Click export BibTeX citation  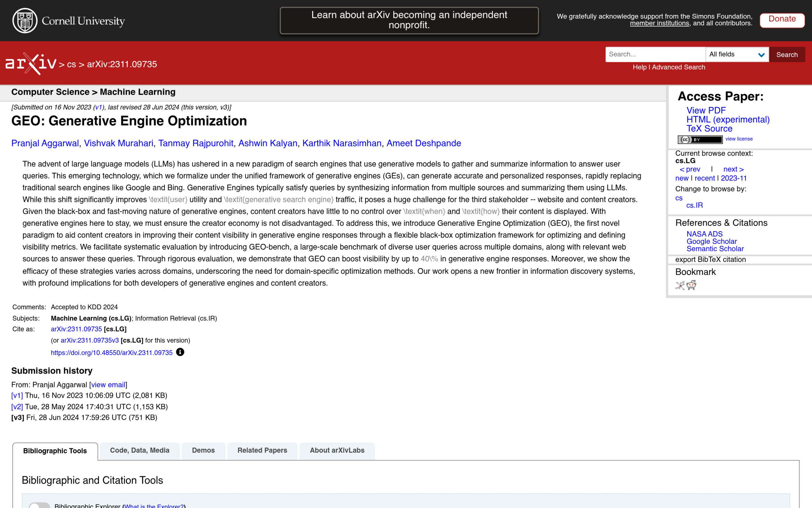pos(710,260)
